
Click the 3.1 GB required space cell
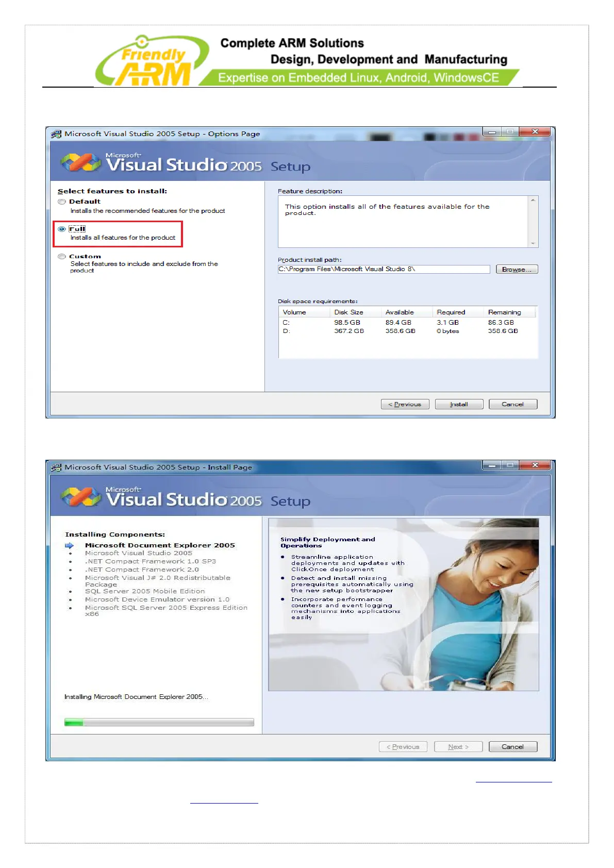pyautogui.click(x=447, y=322)
